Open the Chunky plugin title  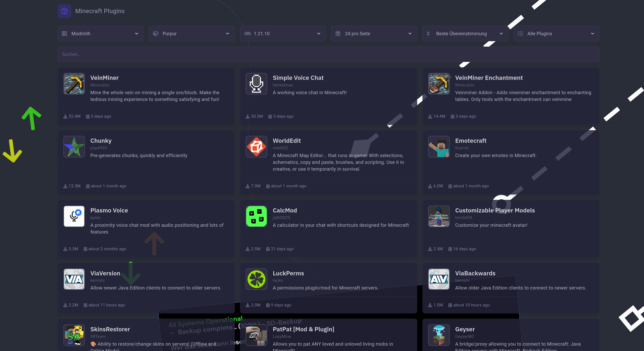(x=101, y=141)
